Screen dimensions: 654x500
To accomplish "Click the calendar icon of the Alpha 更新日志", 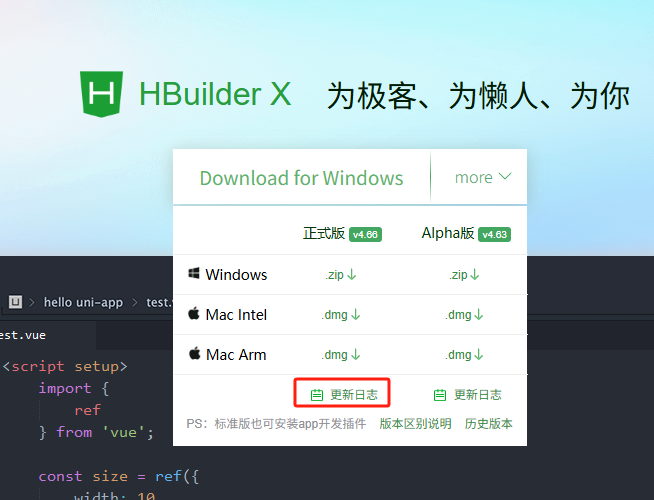I will coord(440,395).
